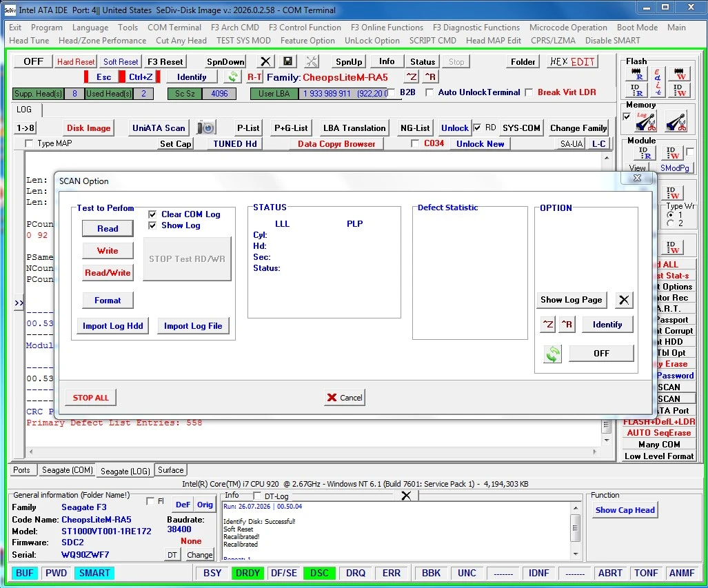The image size is (708, 588).
Task: Click the Module ID read icon
Action: tap(645, 153)
